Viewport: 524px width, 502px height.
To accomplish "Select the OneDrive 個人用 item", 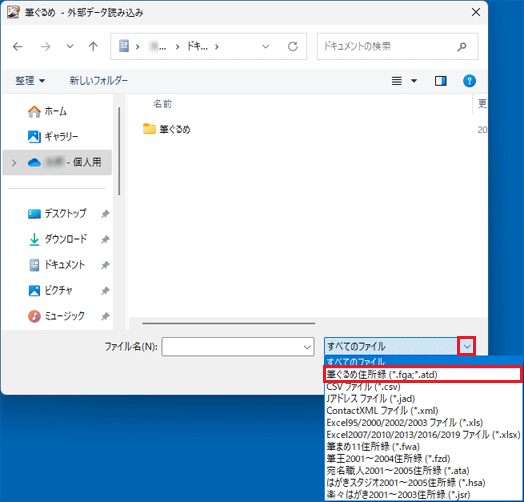I will pyautogui.click(x=57, y=162).
